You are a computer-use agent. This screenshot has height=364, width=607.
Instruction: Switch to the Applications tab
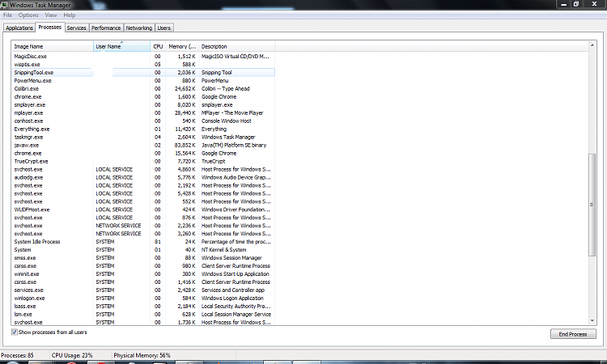pos(19,28)
